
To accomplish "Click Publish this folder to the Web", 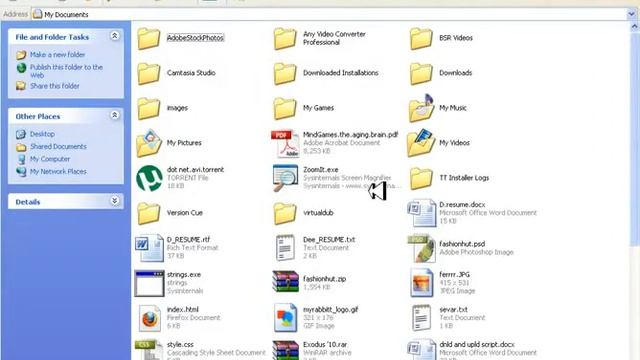I will (66, 71).
